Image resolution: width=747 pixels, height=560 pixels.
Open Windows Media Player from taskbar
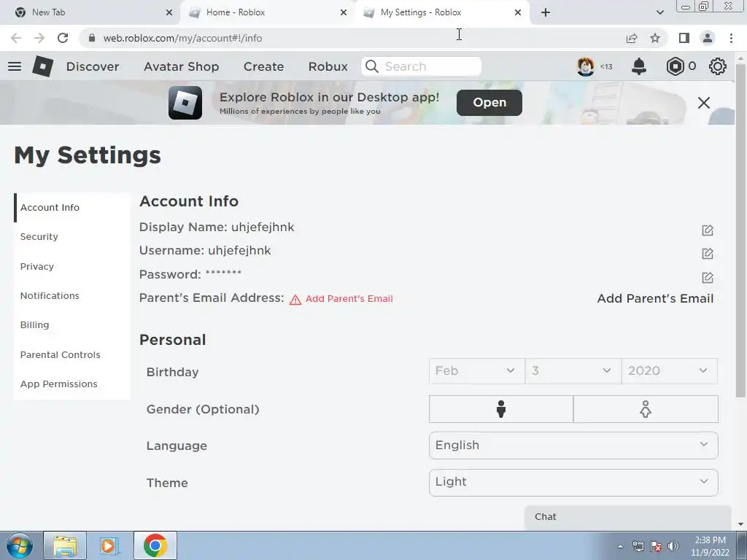pyautogui.click(x=109, y=545)
